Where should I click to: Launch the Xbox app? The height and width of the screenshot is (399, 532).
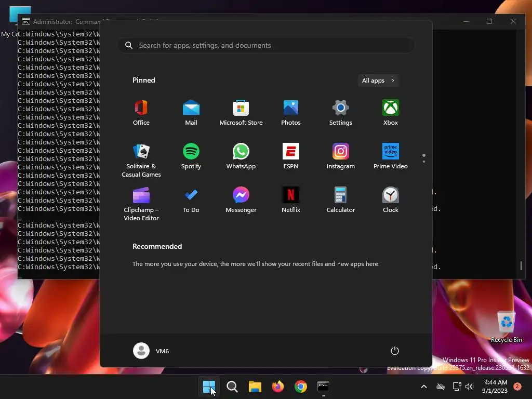pos(391,113)
